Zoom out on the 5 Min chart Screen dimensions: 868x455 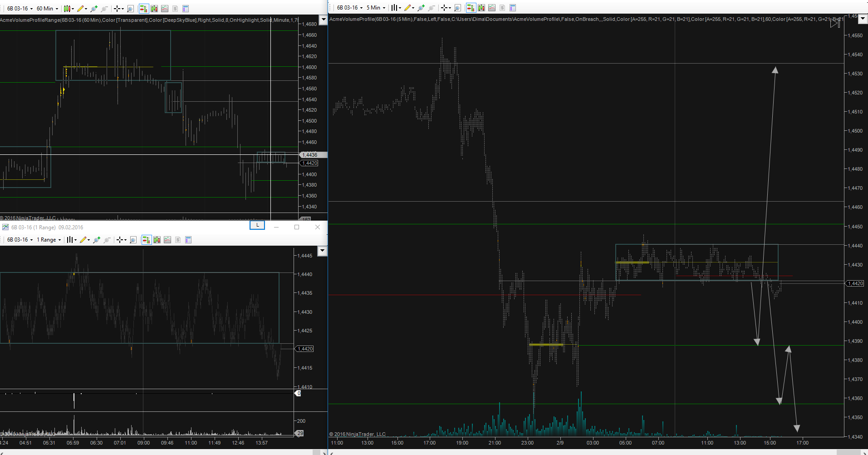coord(432,8)
